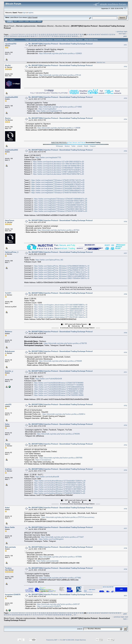The image size is (132, 644).
Task: Click the top print link
Action: click(125, 36)
